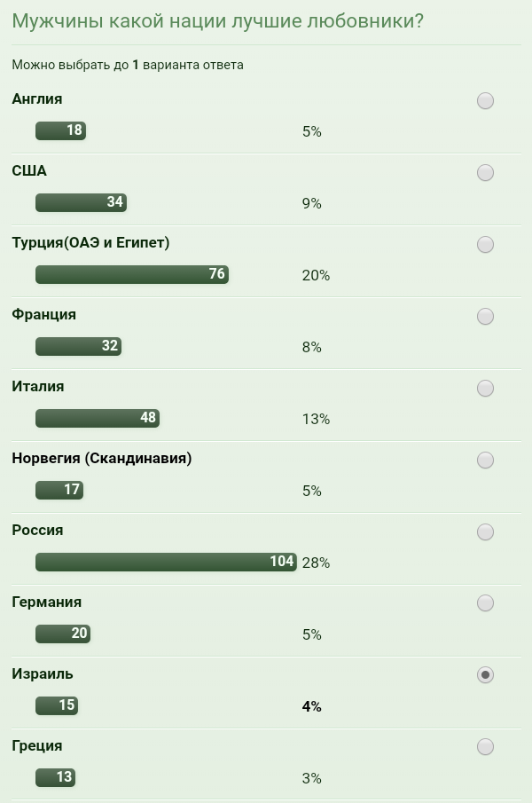This screenshot has width=532, height=803.
Task: Select Норвегия (Скандинавия) radio button
Action: click(x=485, y=461)
